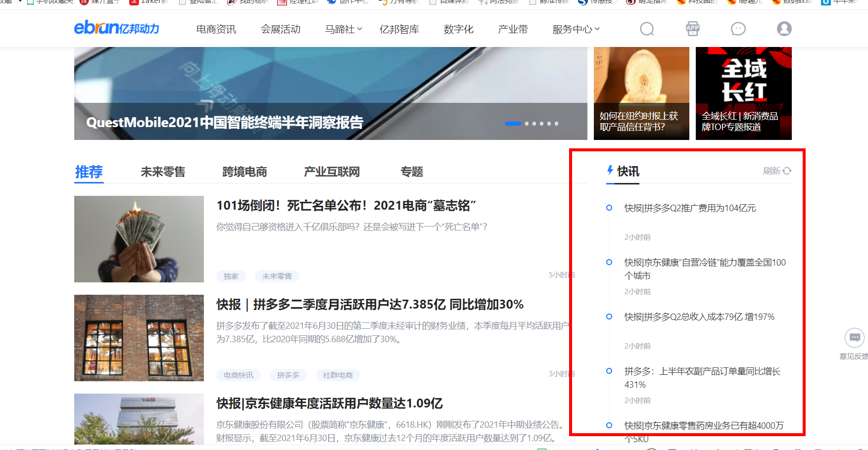The image size is (868, 450).
Task: Click the 独家 tag
Action: [x=231, y=276]
